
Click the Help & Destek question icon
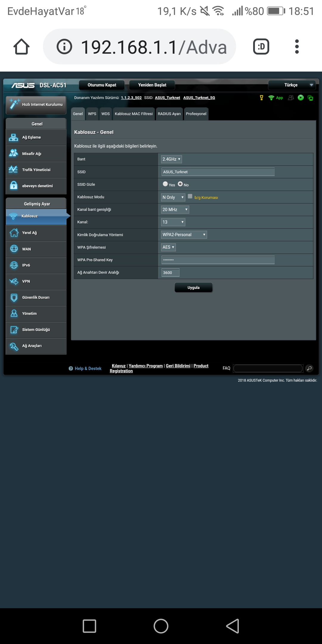point(71,369)
